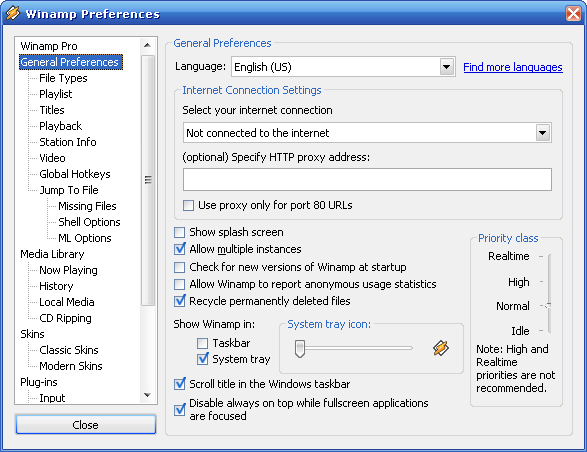The image size is (587, 452).
Task: Select Input plug-ins tree item
Action: point(52,398)
